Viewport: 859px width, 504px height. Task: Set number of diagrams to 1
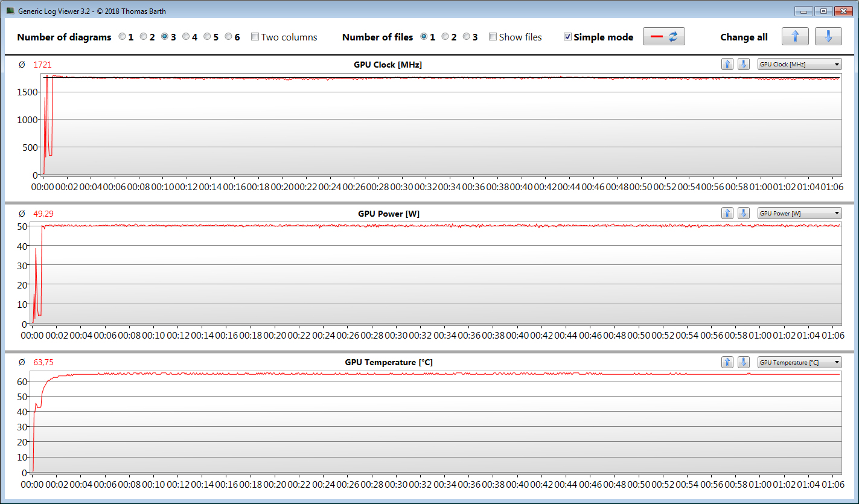123,37
